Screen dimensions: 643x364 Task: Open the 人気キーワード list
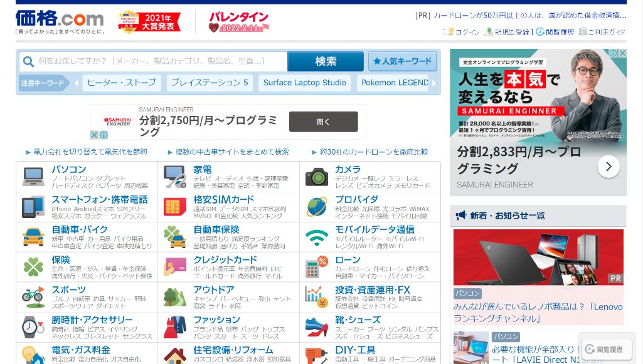pos(402,61)
